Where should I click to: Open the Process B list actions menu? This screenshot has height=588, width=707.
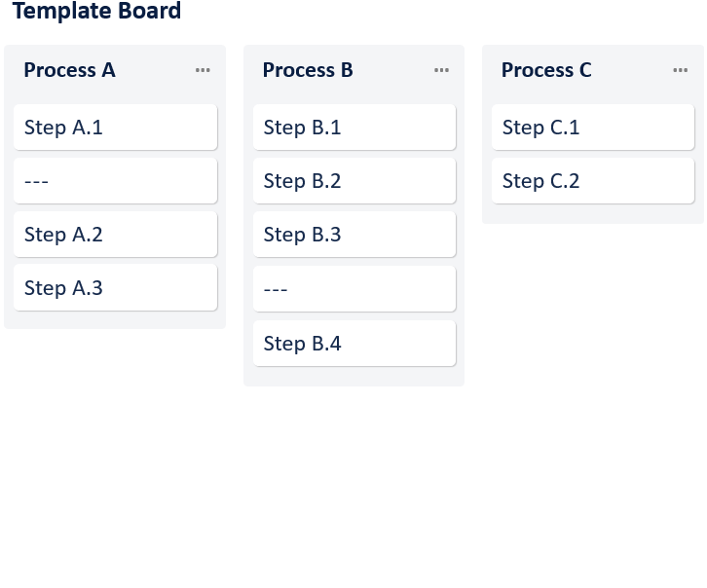(x=441, y=70)
